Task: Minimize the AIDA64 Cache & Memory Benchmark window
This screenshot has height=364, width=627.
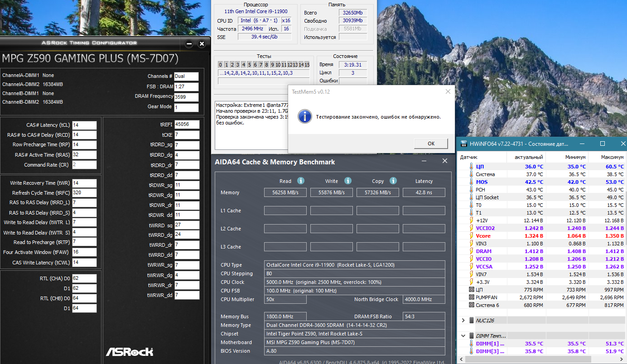Action: 424,161
